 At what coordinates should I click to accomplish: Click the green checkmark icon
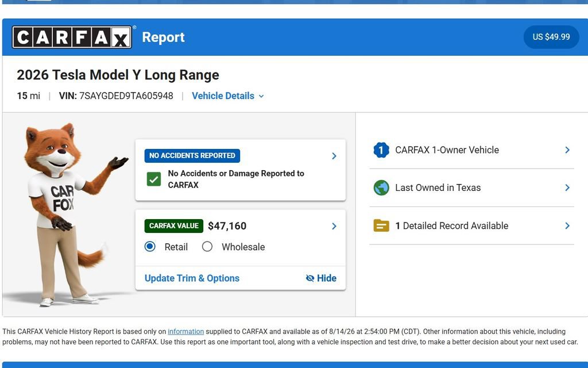pos(154,179)
